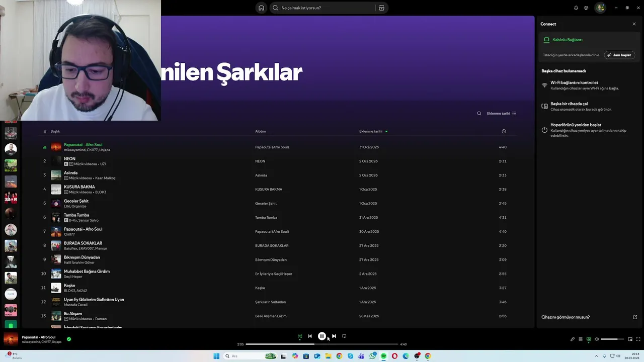
Task: Open artist link Halil İbrahim Göker
Action: pyautogui.click(x=79, y=262)
